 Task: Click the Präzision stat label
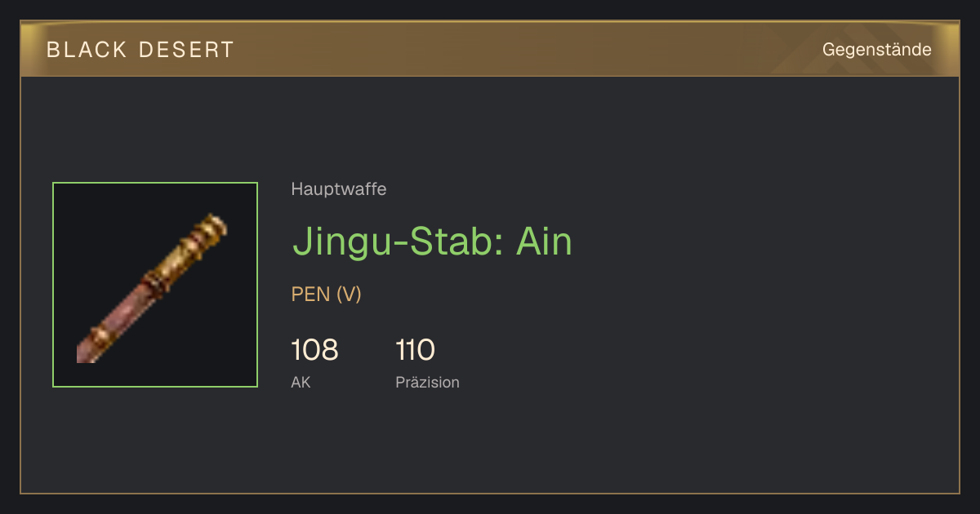coord(427,383)
